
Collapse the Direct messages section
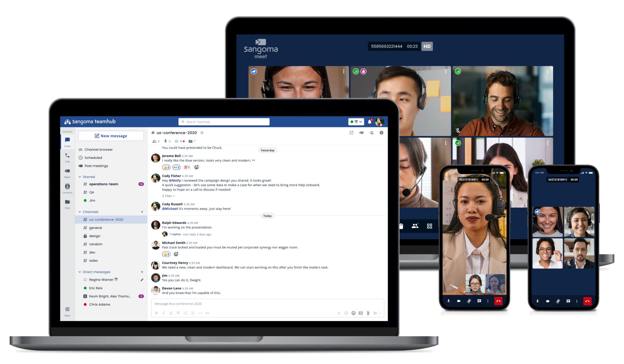80,272
